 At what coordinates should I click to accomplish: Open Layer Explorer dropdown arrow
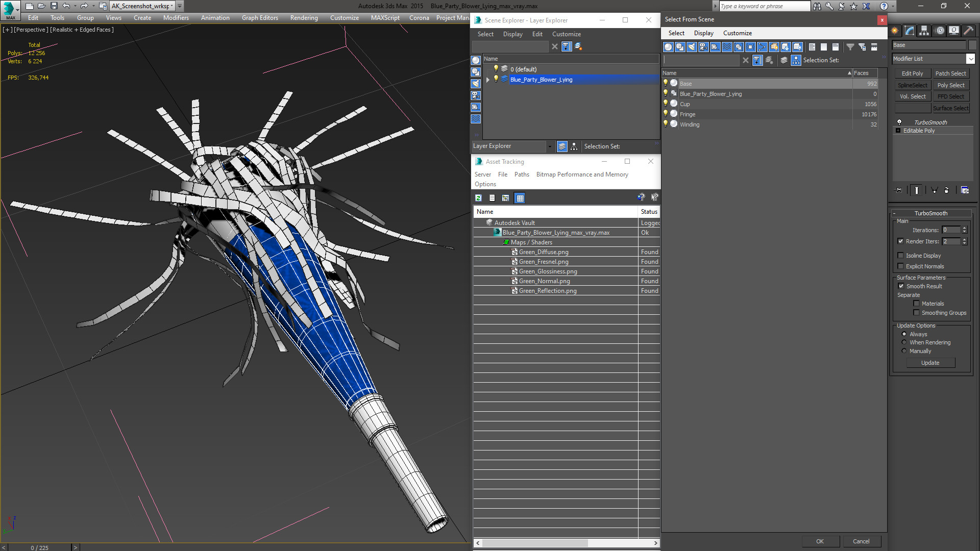point(550,146)
